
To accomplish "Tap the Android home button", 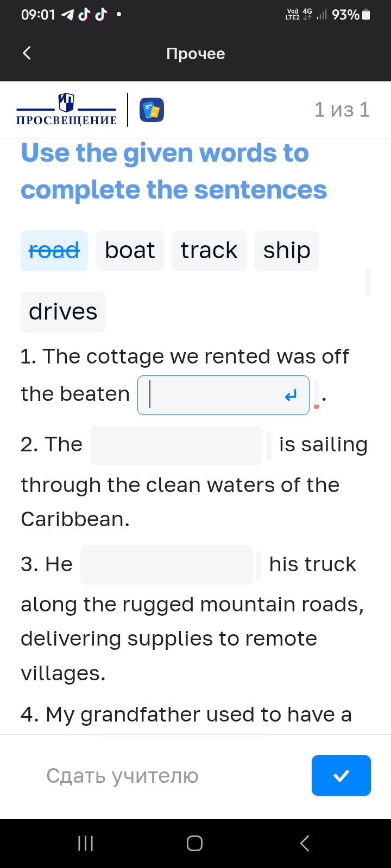I will click(x=195, y=843).
